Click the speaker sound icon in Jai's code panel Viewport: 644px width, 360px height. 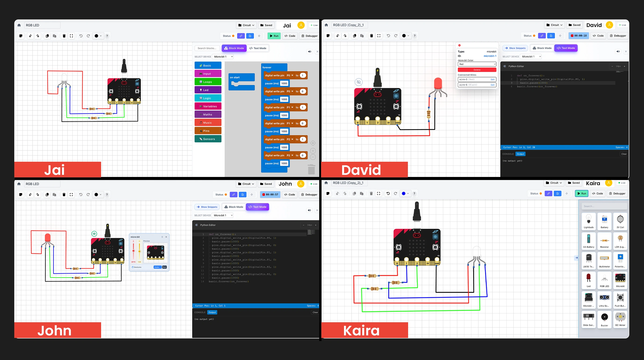point(310,52)
